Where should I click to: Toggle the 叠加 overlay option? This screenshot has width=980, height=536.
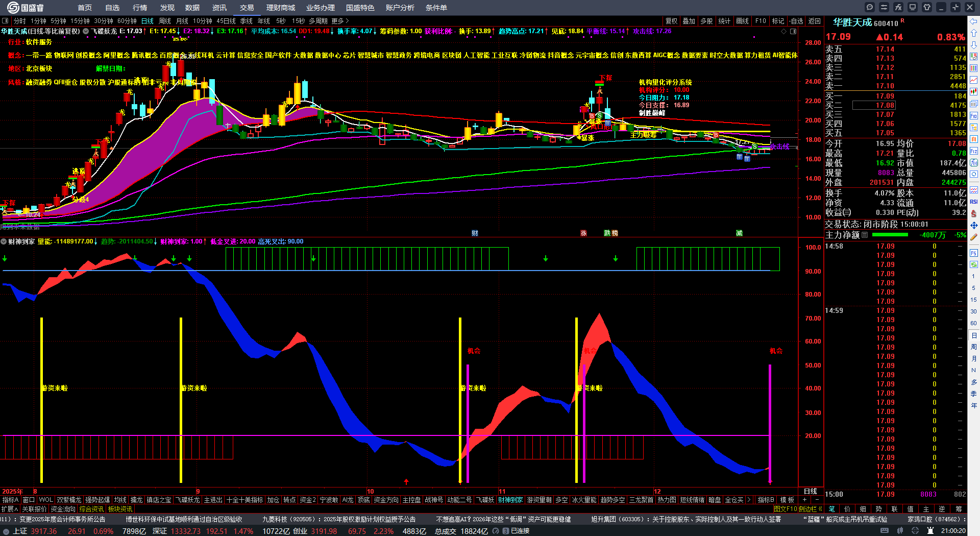pyautogui.click(x=689, y=21)
